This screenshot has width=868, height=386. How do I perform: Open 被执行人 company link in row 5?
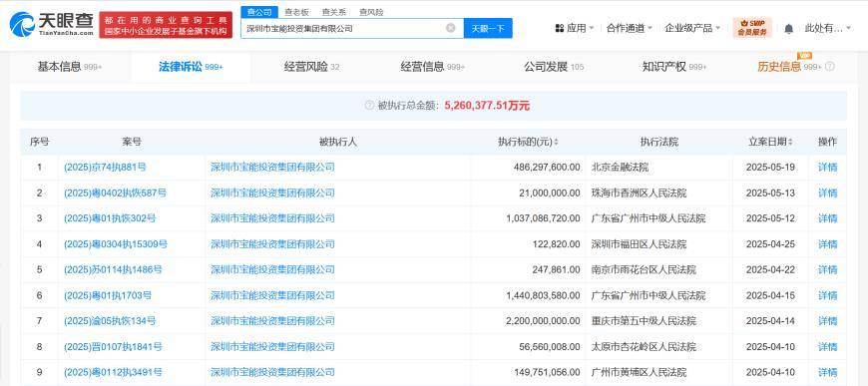click(272, 269)
